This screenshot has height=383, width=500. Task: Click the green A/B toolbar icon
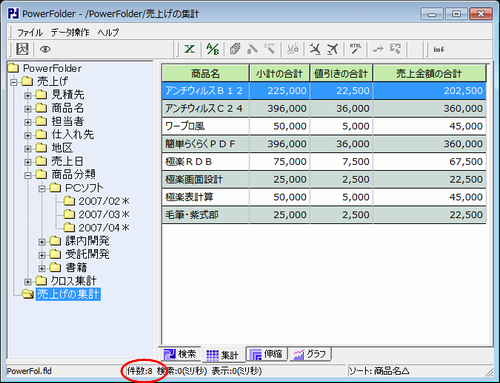(x=212, y=49)
